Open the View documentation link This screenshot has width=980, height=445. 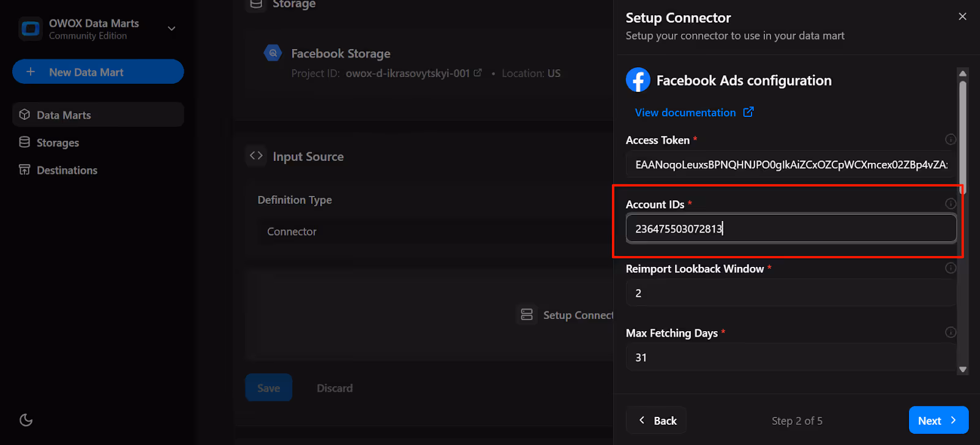click(685, 113)
